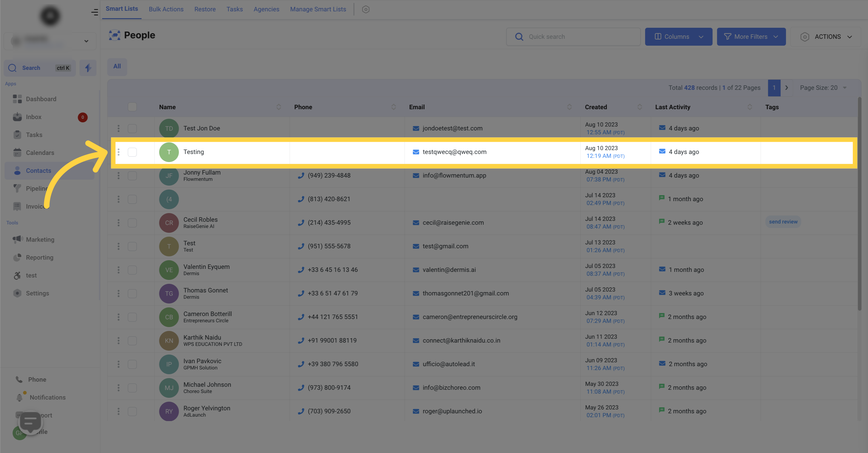868x453 pixels.
Task: Switch to the Restore tab
Action: pos(205,9)
